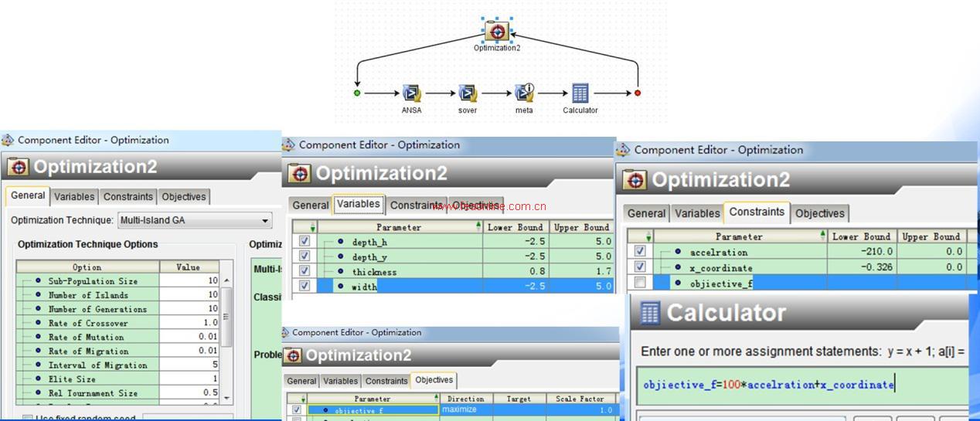This screenshot has width=980, height=421.
Task: Switch to the Constraints tab in General editor
Action: coord(129,197)
